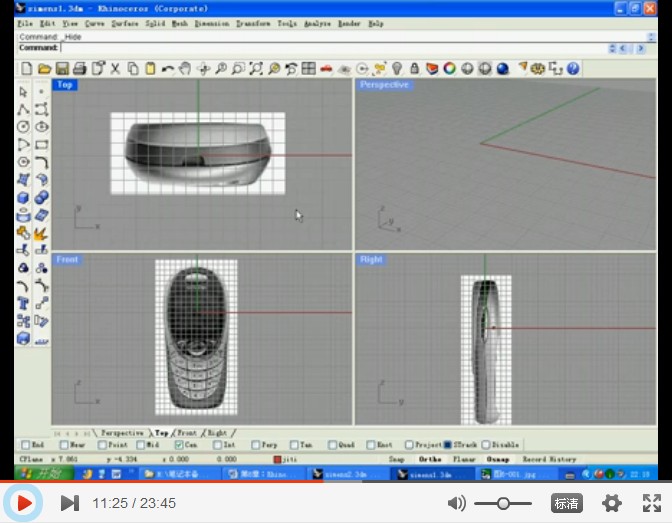Uncheck the Cen osnap checkbox
The image size is (672, 523).
click(x=179, y=445)
